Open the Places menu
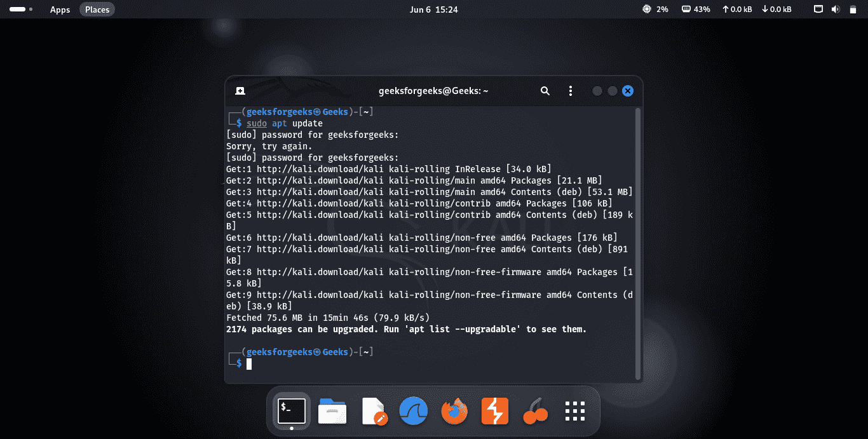This screenshot has width=868, height=439. click(97, 10)
